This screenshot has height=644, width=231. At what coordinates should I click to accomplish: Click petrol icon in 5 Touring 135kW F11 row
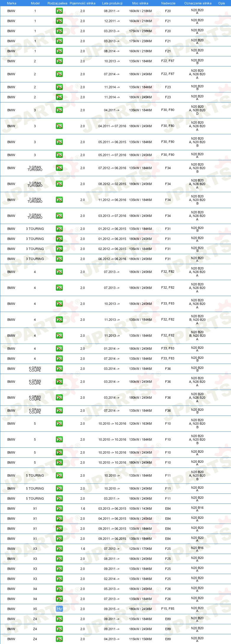[59, 475]
